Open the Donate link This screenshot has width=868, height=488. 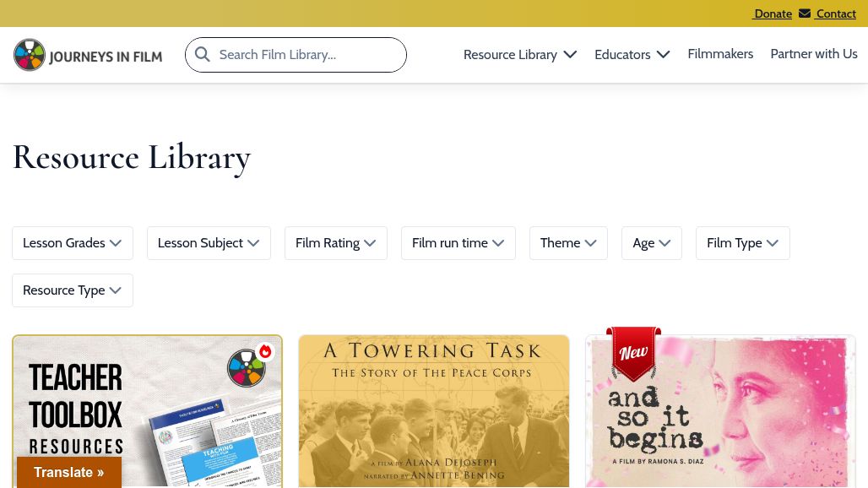(x=773, y=14)
